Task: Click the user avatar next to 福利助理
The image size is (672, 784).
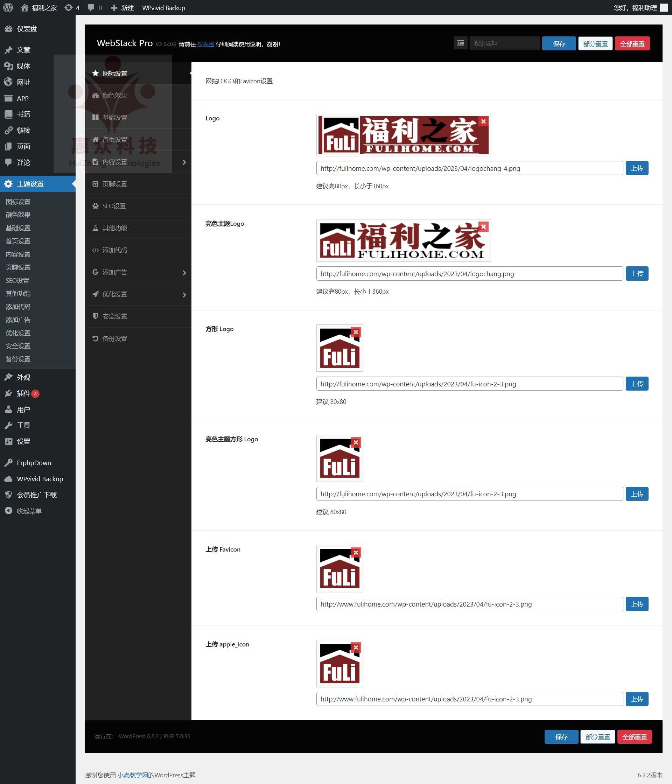Action: click(x=664, y=8)
